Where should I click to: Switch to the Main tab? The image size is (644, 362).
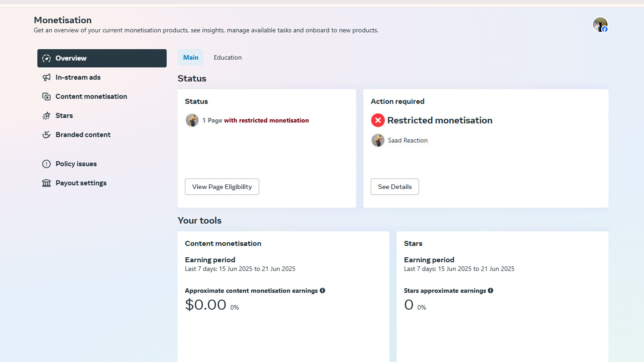[191, 57]
